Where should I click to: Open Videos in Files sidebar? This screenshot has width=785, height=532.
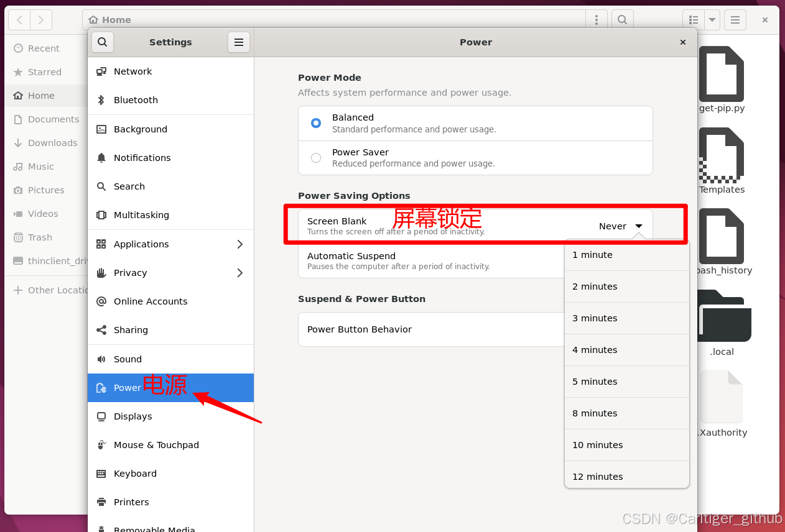(46, 214)
